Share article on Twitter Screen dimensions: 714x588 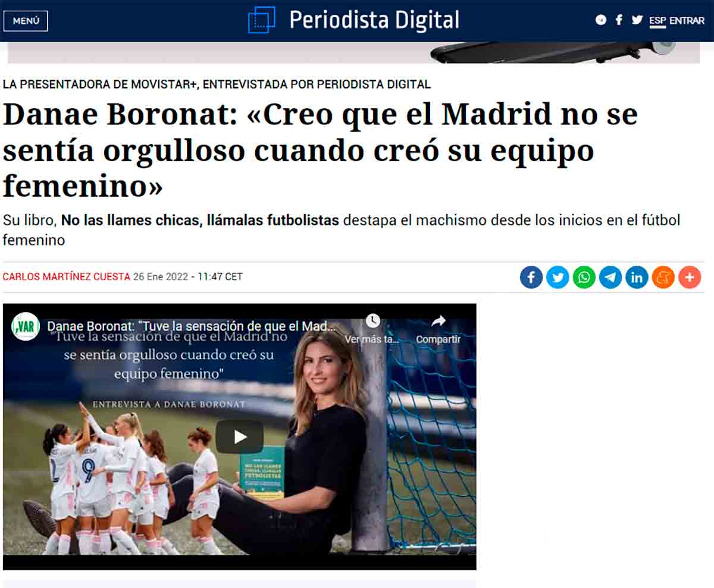[x=558, y=278]
